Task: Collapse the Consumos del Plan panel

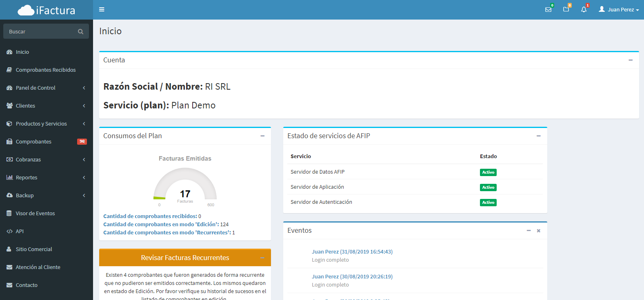Action: [262, 136]
